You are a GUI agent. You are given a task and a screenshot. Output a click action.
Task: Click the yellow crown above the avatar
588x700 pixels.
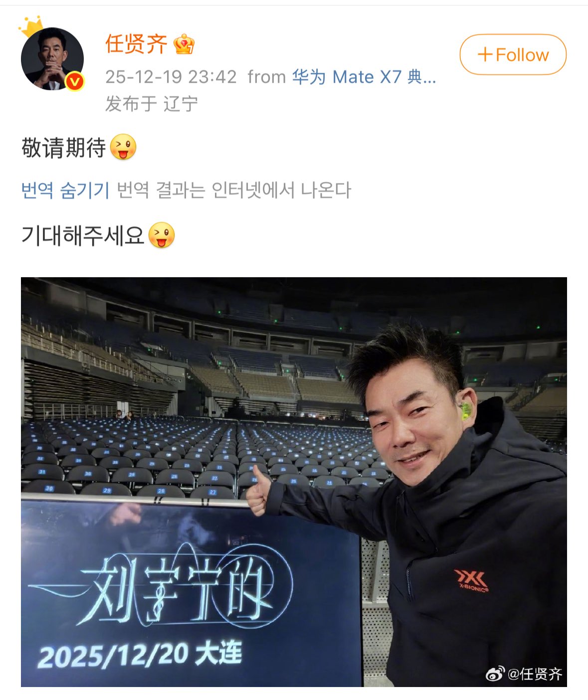31,27
